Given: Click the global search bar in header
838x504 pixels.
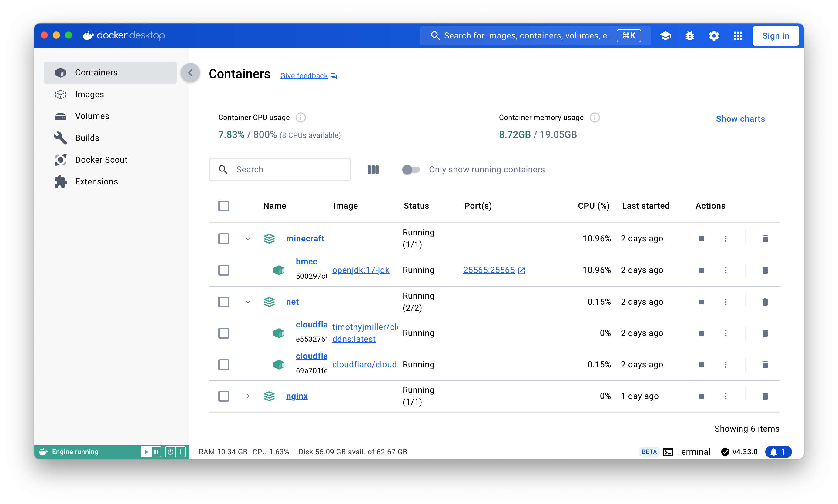Looking at the screenshot, I should click(535, 36).
